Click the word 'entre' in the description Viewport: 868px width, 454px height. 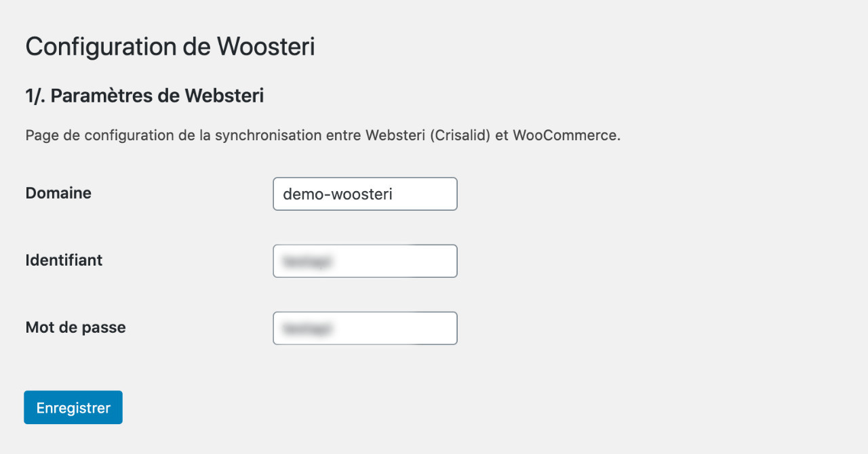click(343, 135)
